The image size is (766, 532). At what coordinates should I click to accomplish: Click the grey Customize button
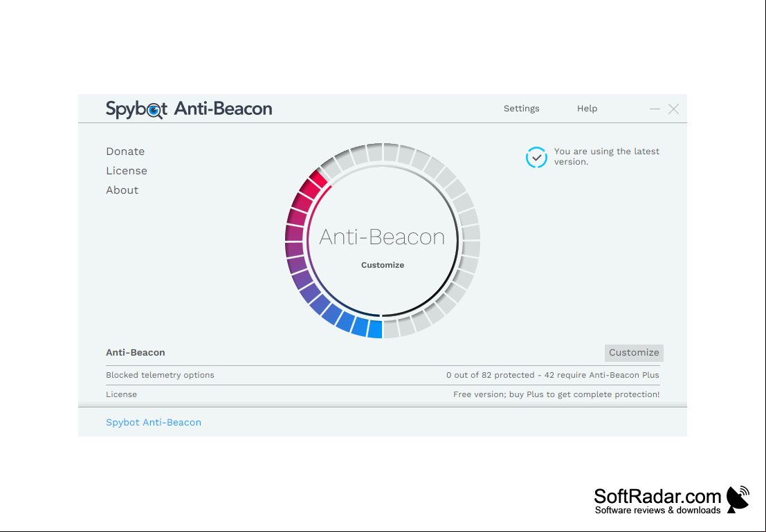coord(634,353)
